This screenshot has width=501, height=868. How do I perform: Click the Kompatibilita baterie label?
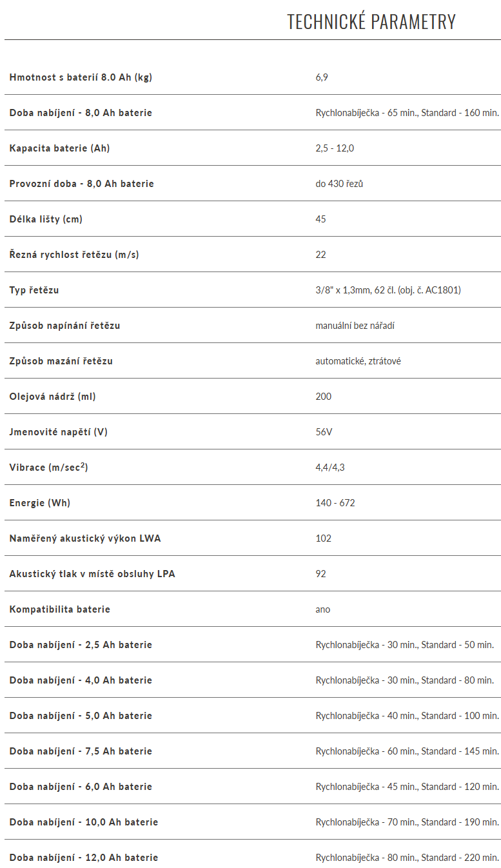pyautogui.click(x=59, y=609)
